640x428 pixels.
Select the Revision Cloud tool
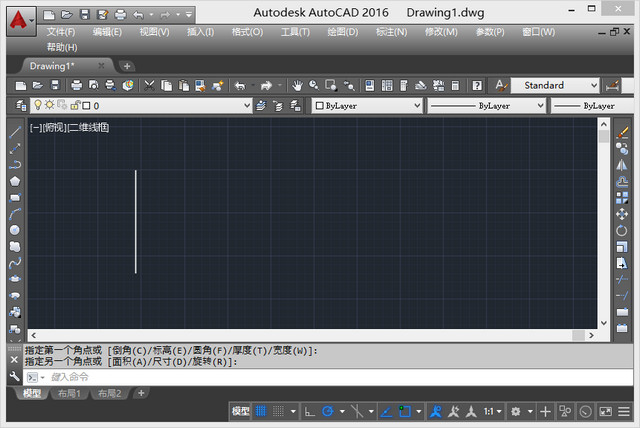15,246
